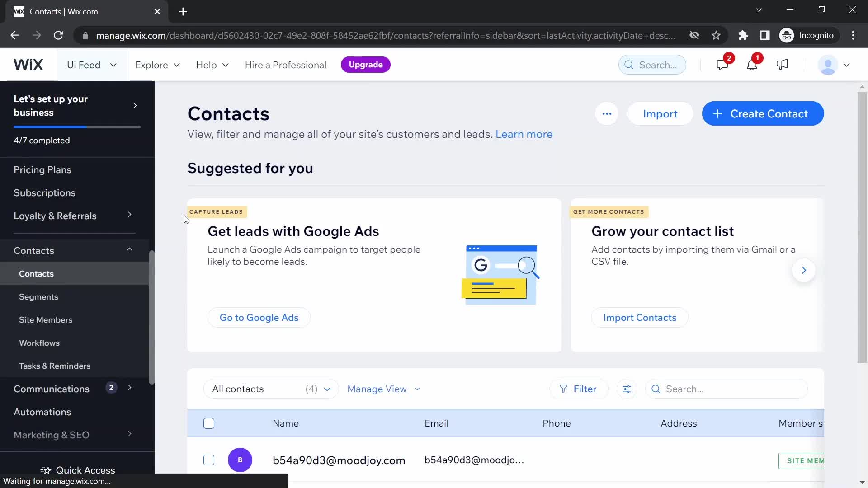Click the B contact avatar
The image size is (868, 488).
coord(240,460)
